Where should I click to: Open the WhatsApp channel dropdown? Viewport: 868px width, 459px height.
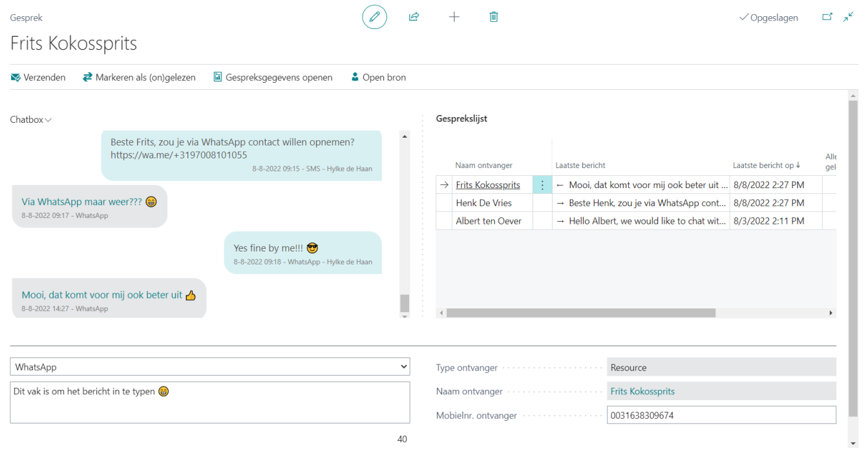[x=209, y=367]
